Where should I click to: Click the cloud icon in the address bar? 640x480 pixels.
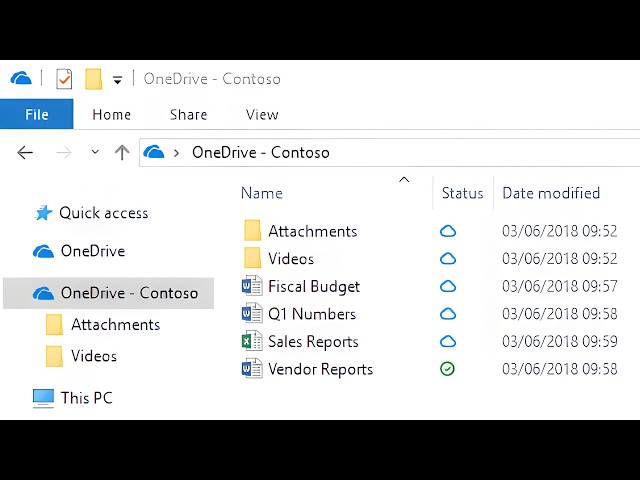[154, 152]
